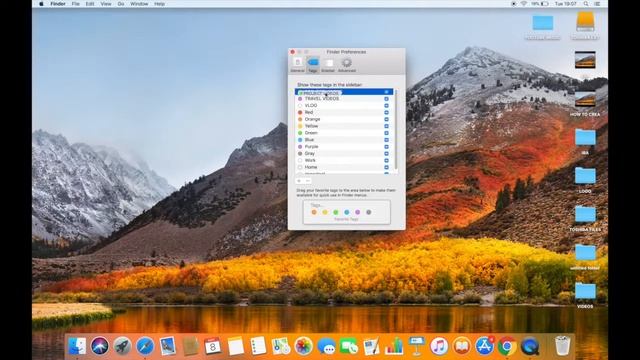Select the Home tag row

pos(344,167)
